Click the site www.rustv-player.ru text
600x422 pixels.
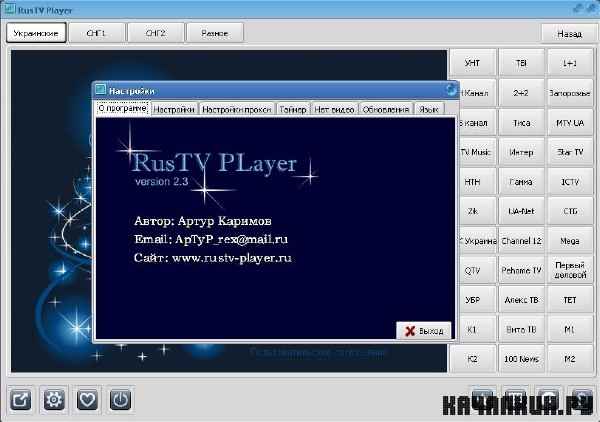coord(232,258)
